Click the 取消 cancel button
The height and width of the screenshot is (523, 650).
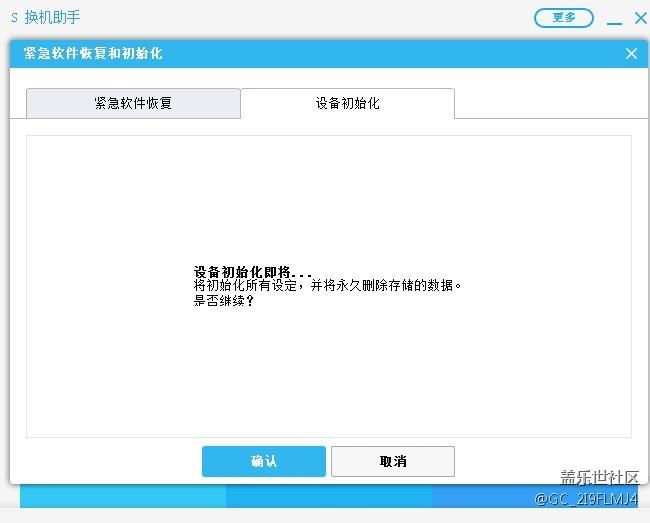(x=393, y=461)
